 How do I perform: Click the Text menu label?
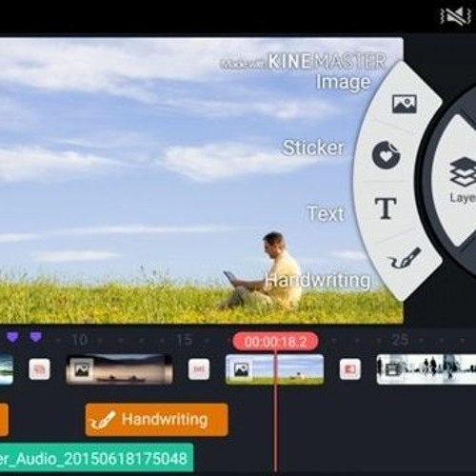(x=326, y=213)
